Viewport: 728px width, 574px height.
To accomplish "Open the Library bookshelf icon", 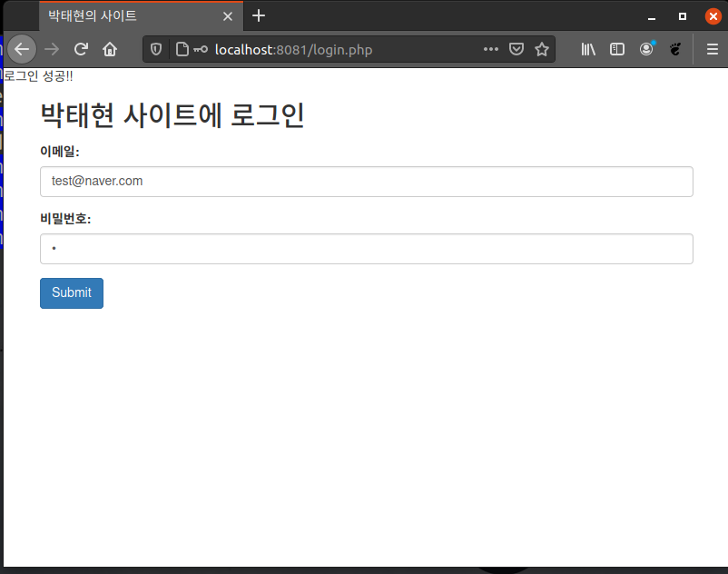I will click(588, 49).
